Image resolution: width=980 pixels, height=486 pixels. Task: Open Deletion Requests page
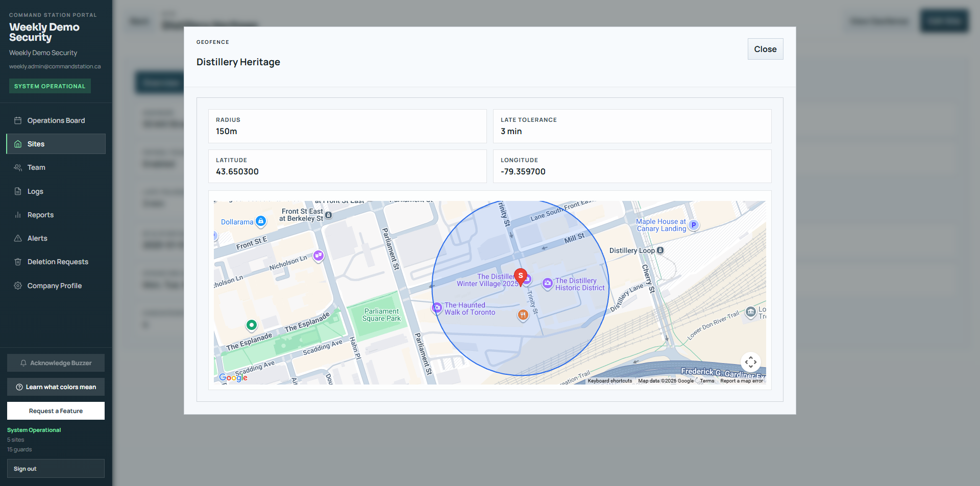56,262
